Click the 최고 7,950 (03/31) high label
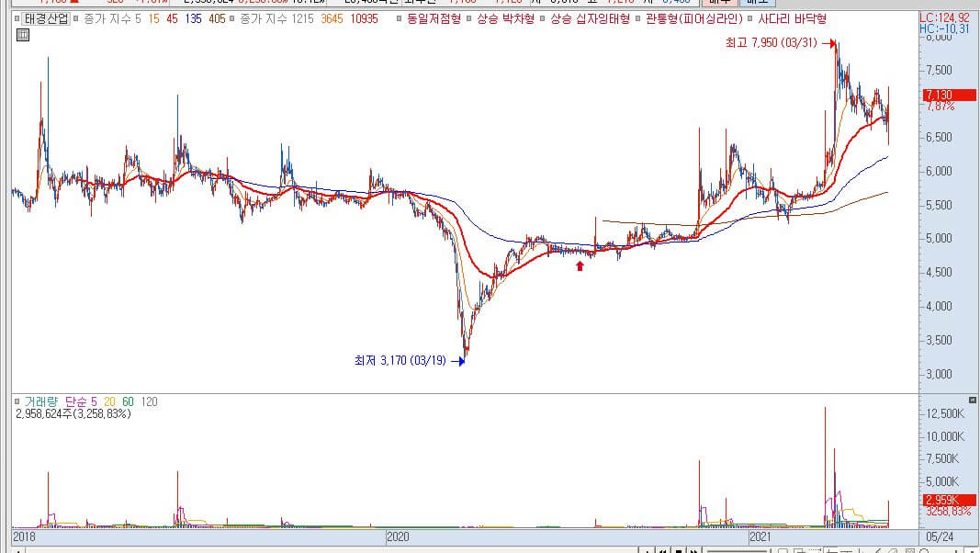This screenshot has height=553, width=980. point(771,43)
